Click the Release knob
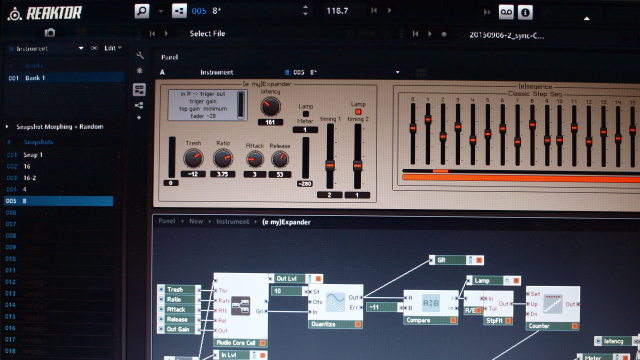 tap(280, 159)
